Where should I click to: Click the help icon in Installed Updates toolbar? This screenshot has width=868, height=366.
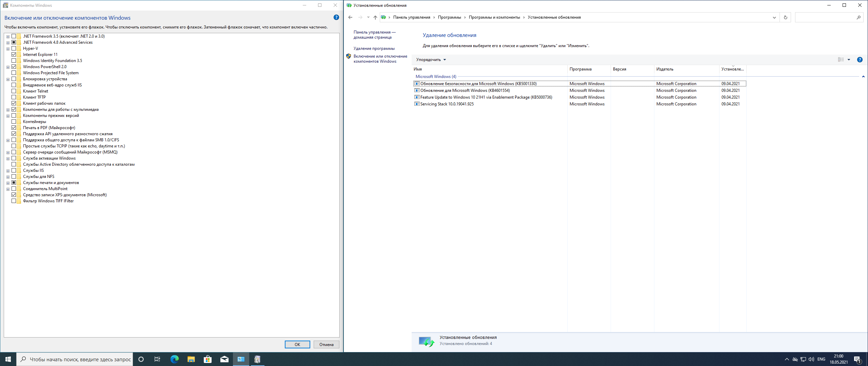coord(860,60)
